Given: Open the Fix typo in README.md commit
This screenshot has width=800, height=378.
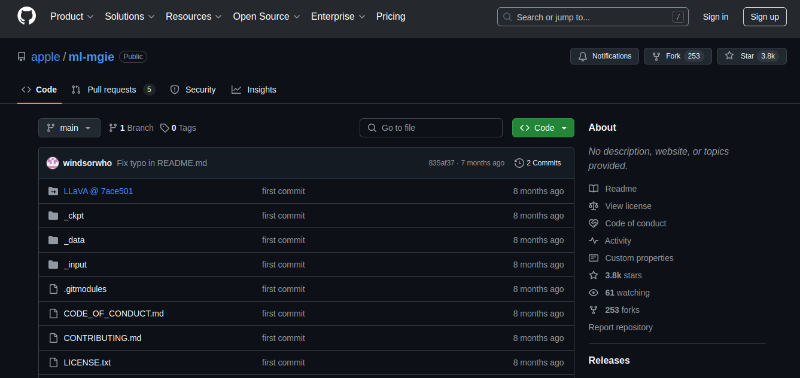Looking at the screenshot, I should (x=162, y=163).
